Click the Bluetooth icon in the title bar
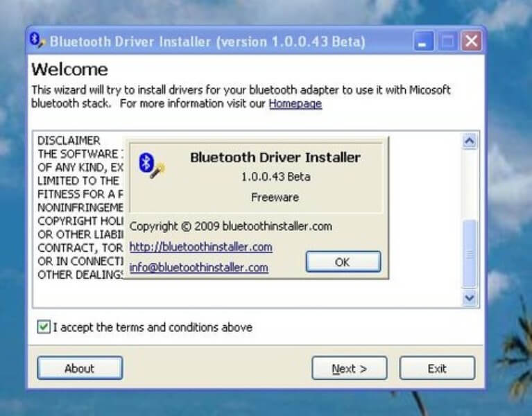532x416 pixels. 38,40
